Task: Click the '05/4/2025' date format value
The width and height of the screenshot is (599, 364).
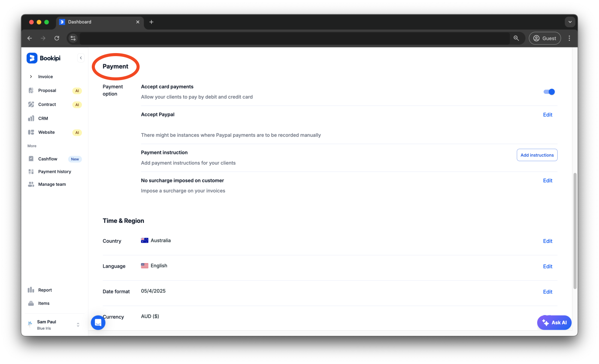Action: pyautogui.click(x=153, y=291)
